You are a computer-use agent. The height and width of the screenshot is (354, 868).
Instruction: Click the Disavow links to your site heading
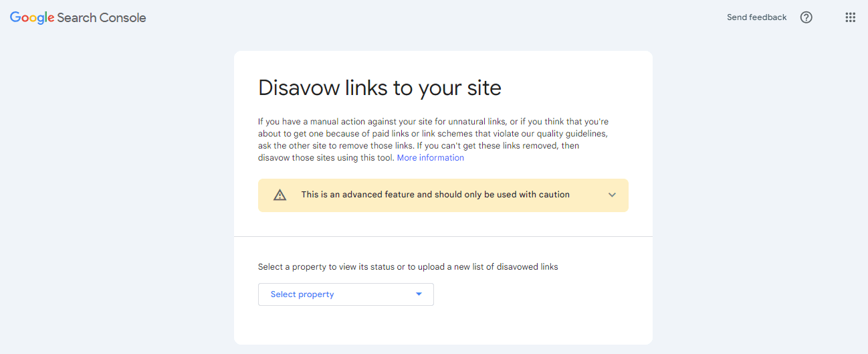coord(380,88)
